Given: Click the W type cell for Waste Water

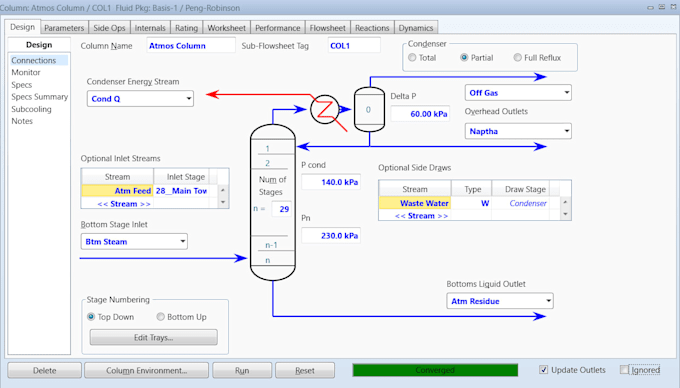Looking at the screenshot, I should click(x=471, y=203).
